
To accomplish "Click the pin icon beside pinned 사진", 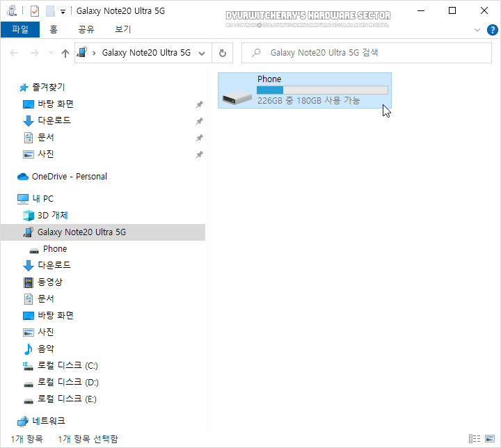I will pos(200,154).
